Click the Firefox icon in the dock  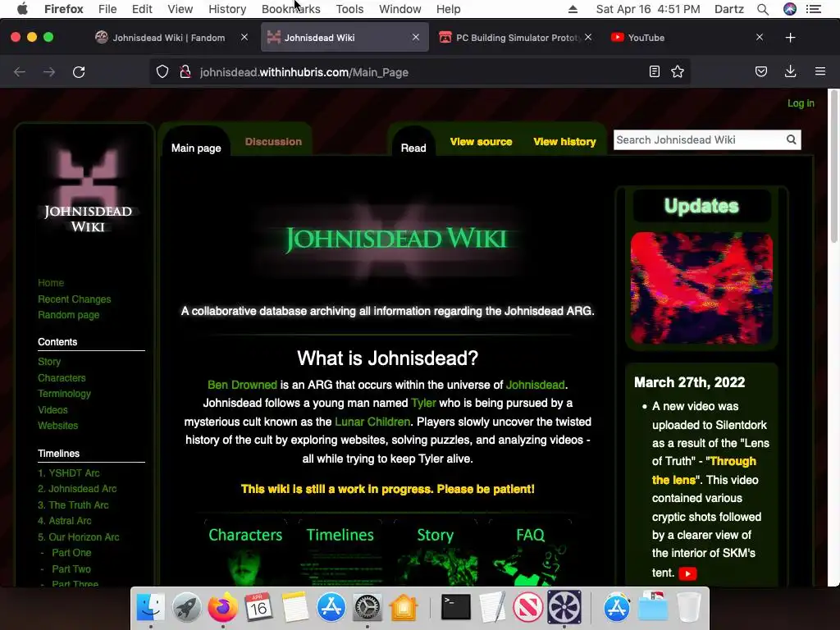(x=222, y=608)
